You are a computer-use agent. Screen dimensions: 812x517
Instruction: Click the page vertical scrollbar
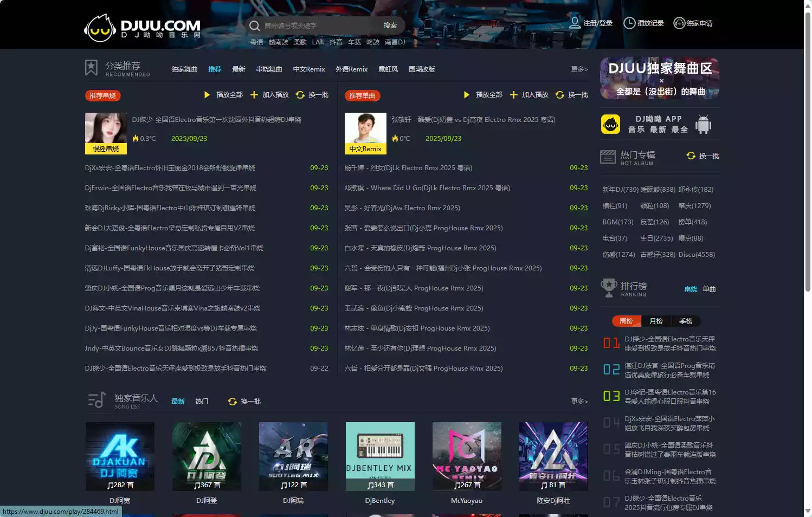click(808, 152)
